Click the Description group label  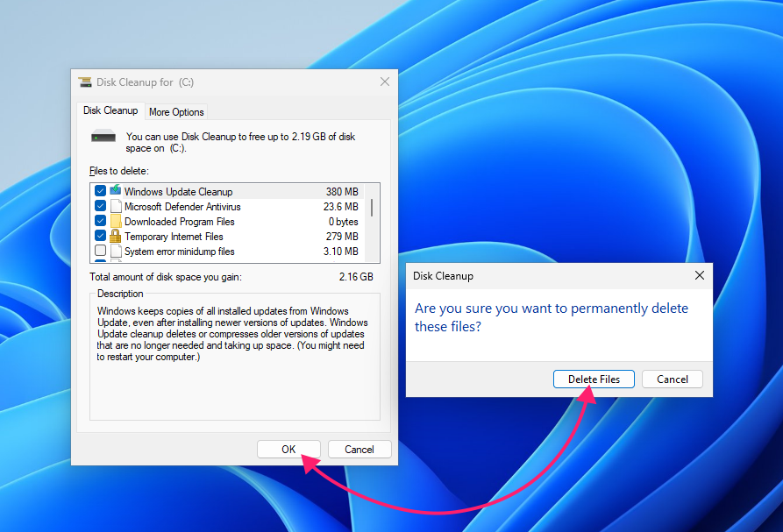[120, 294]
